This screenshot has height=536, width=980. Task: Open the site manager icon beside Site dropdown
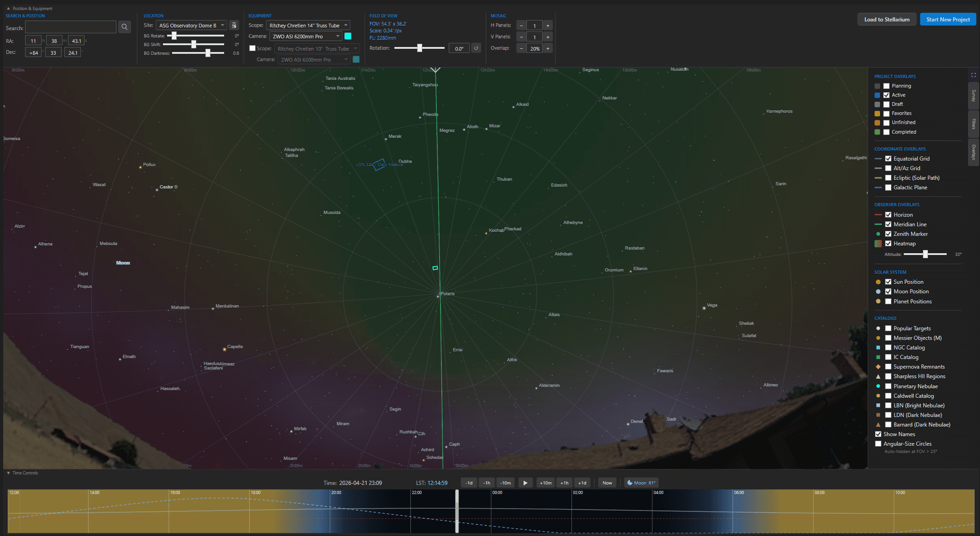pyautogui.click(x=234, y=26)
